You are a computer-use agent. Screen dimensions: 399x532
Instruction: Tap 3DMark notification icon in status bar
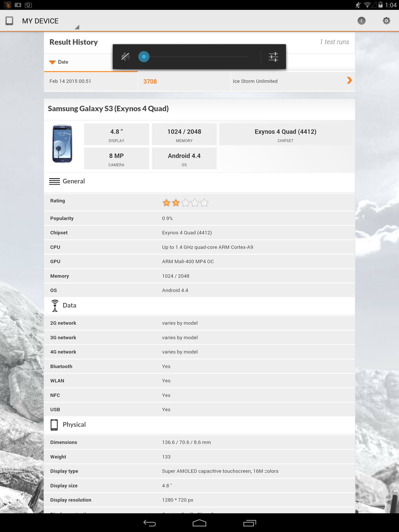coord(7,5)
